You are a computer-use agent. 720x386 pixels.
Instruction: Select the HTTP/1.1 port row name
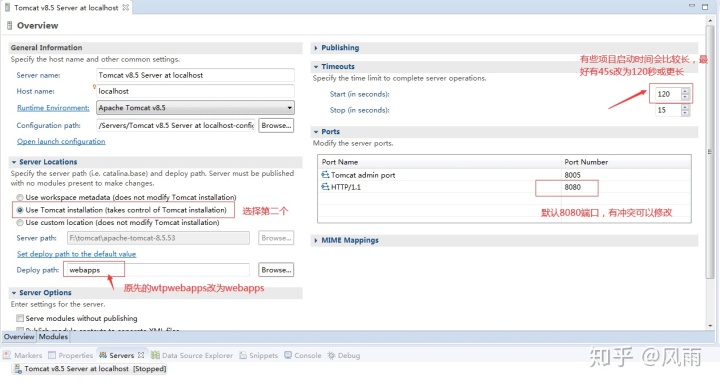pos(346,187)
